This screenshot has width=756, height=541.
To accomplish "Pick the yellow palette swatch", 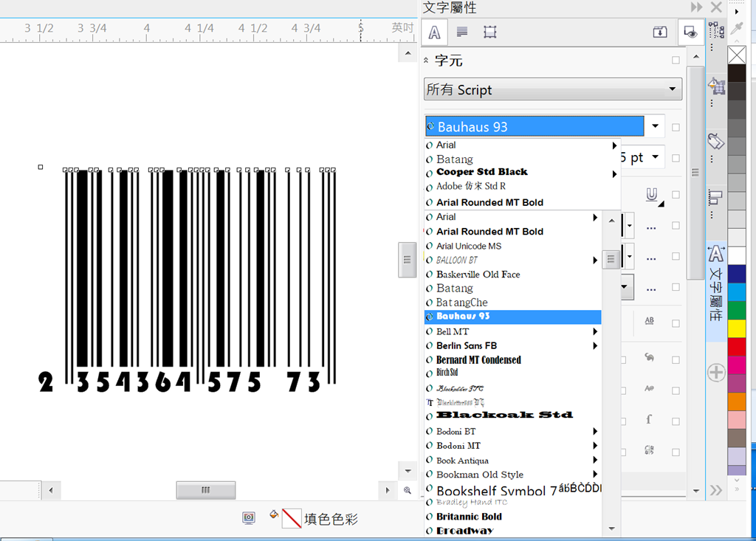I will pos(737,329).
